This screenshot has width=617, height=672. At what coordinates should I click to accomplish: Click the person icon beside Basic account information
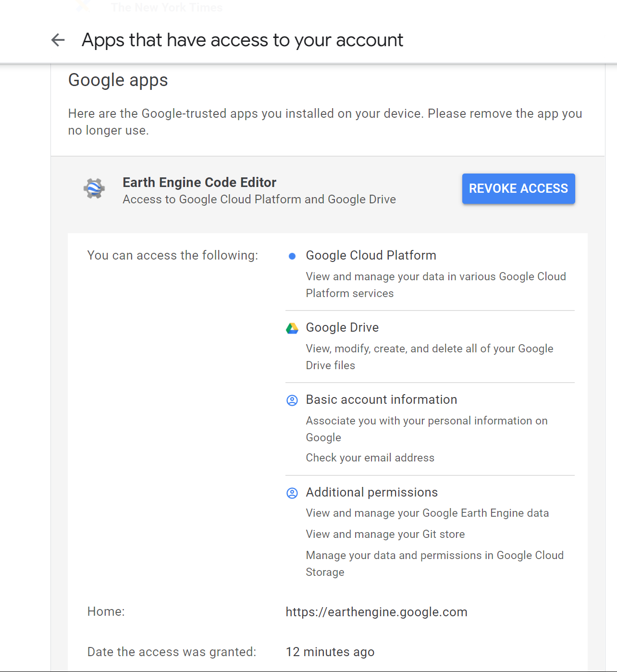[292, 400]
